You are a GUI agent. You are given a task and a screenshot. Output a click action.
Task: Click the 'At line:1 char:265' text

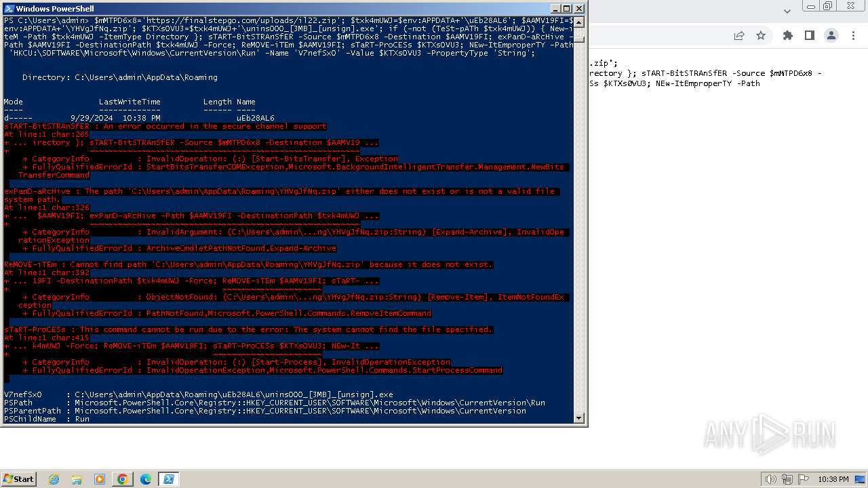coord(46,134)
